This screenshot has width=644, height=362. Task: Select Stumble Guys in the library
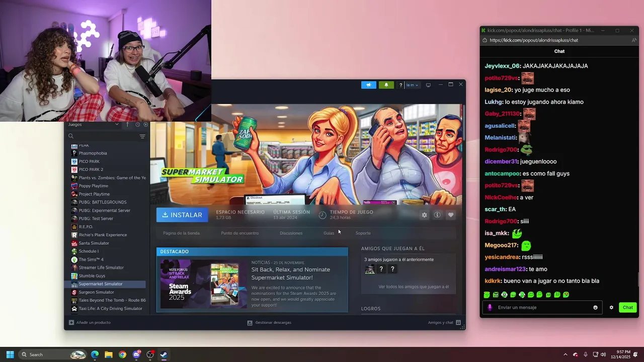coord(92,276)
